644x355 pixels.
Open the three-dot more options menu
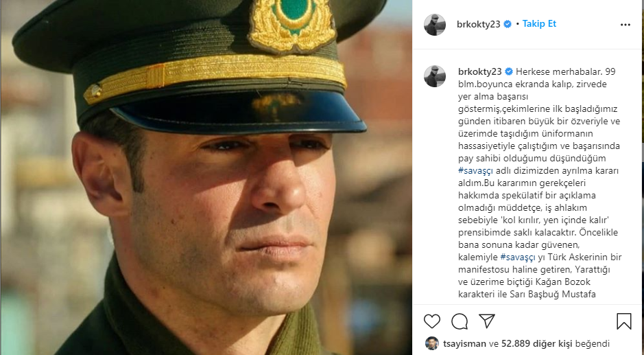(x=625, y=24)
